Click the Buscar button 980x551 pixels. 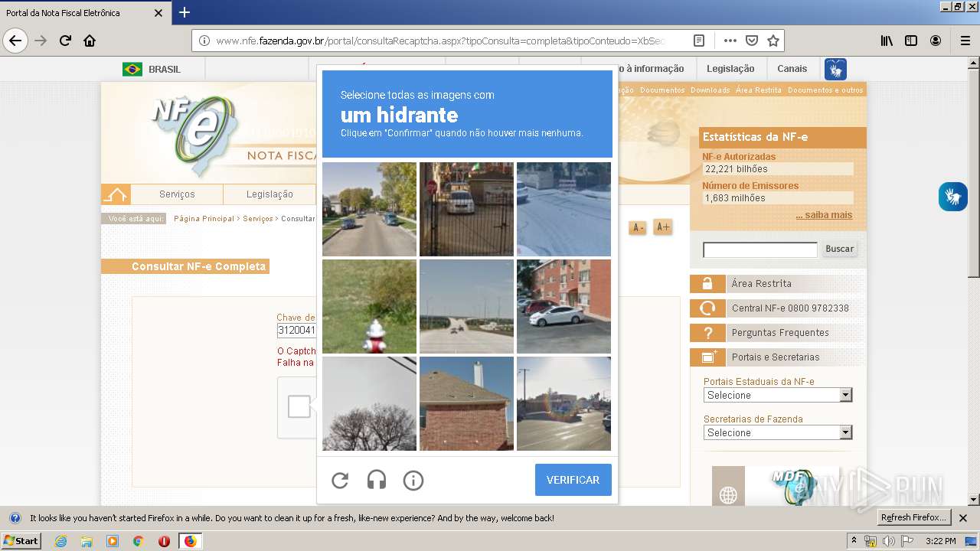coord(839,249)
